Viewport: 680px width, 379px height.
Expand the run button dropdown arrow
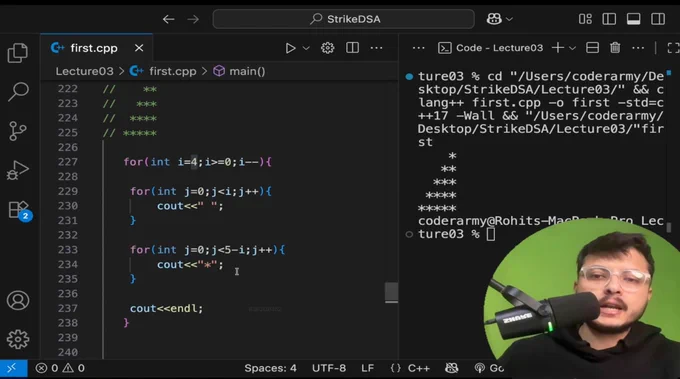click(306, 48)
